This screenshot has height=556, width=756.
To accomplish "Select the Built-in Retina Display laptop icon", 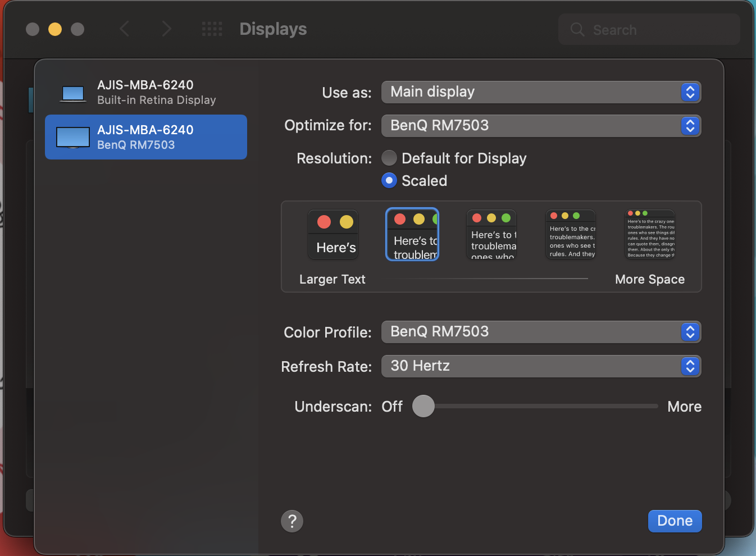I will pos(73,93).
